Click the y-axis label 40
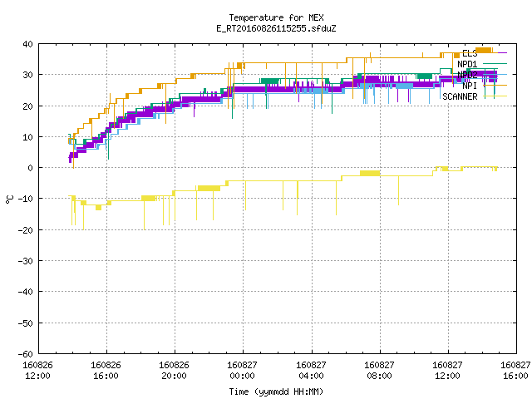 [x=27, y=44]
